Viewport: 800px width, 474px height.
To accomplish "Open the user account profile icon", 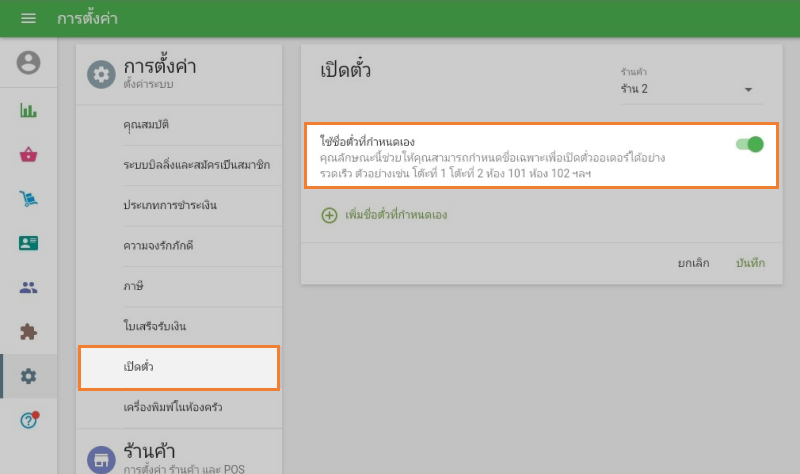I will click(29, 63).
